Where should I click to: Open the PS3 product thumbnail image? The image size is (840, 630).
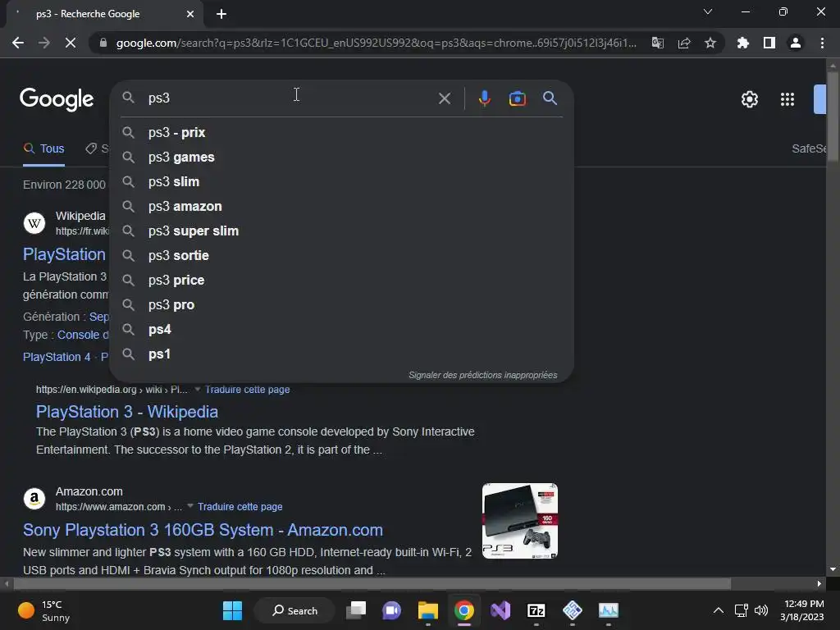click(x=519, y=521)
